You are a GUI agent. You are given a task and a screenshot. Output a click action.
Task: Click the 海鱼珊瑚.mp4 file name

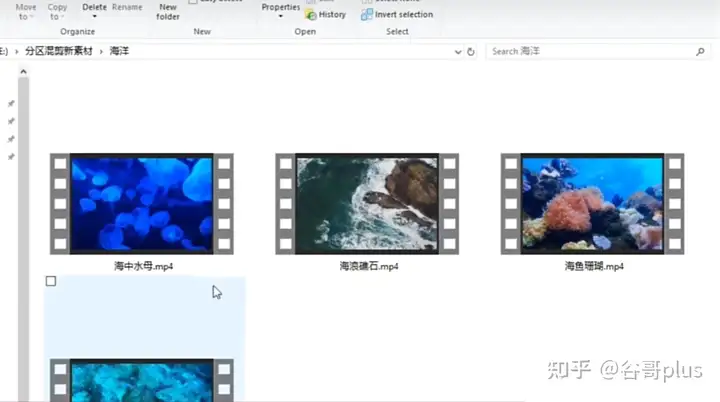(594, 266)
